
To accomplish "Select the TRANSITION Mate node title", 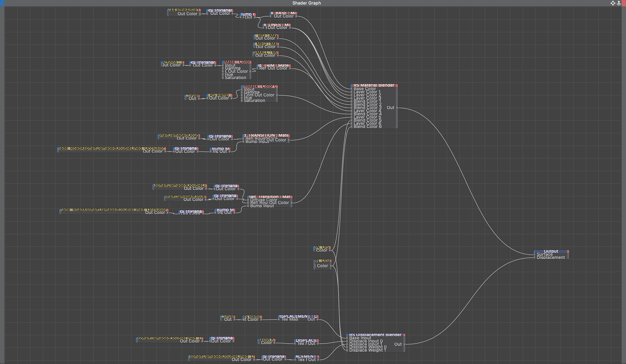I will tap(267, 135).
